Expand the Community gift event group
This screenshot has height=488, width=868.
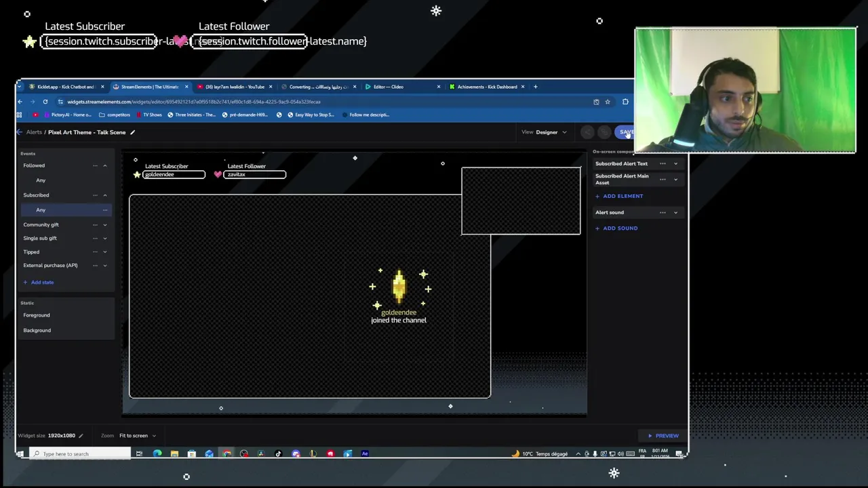(x=104, y=224)
